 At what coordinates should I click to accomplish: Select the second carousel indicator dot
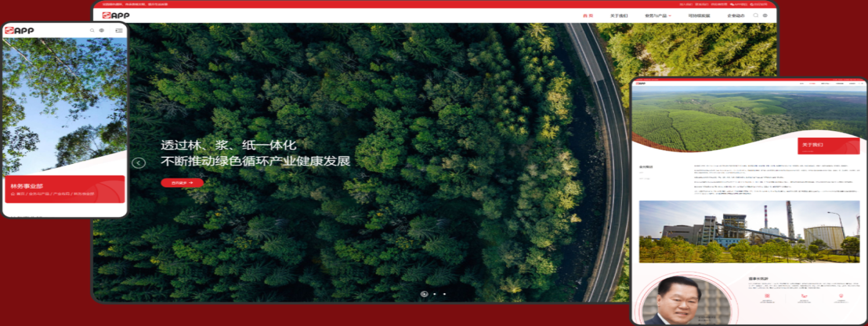pos(434,294)
